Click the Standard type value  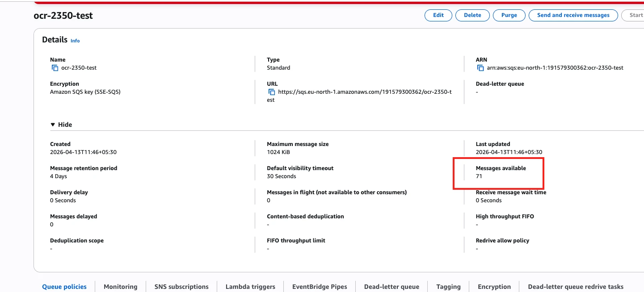coord(278,68)
